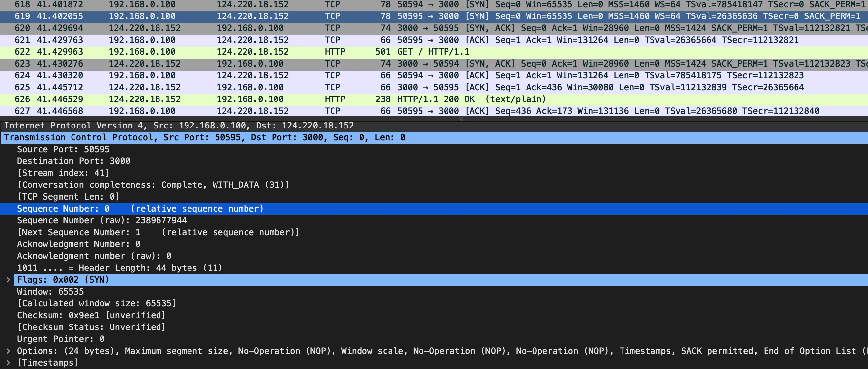Select packet 623 SYN, ACK to 50594

[434, 64]
